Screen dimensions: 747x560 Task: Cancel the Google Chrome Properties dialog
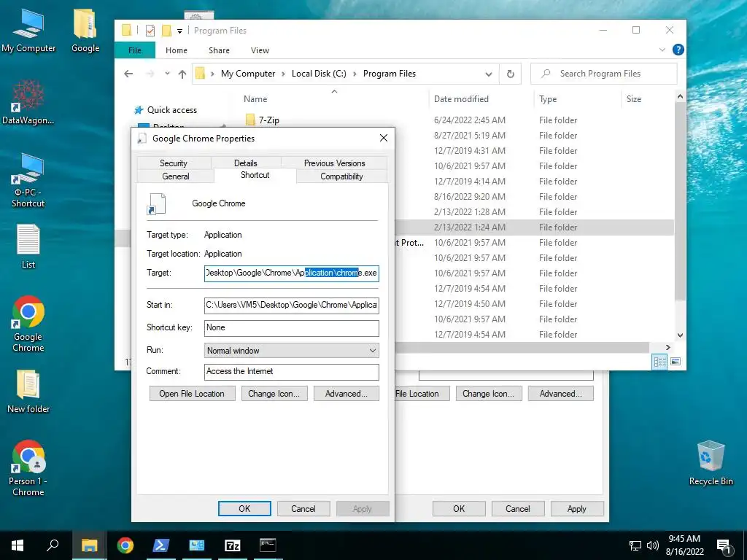point(303,508)
